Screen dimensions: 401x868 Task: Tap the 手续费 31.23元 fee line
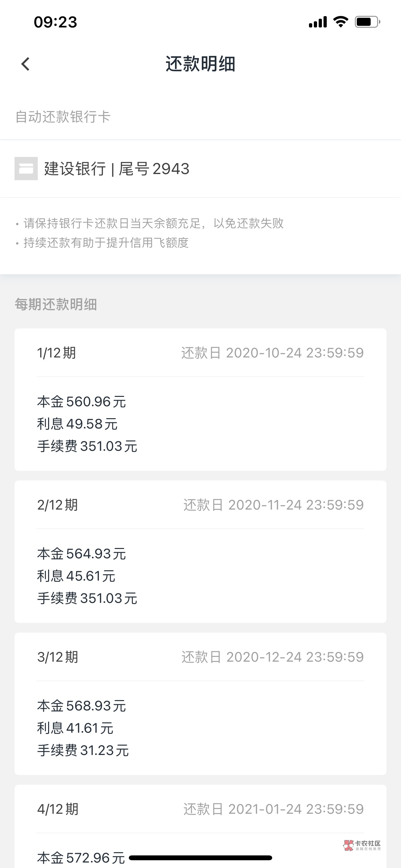(x=83, y=750)
